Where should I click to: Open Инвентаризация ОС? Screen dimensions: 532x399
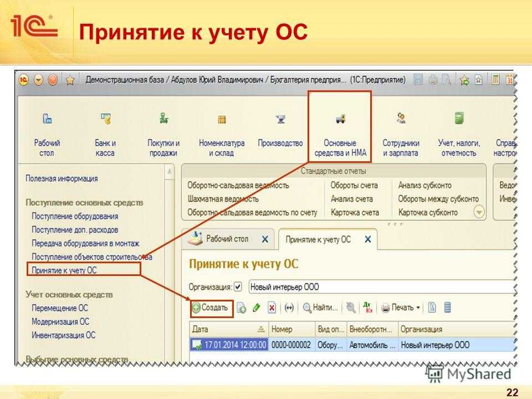[x=63, y=335]
